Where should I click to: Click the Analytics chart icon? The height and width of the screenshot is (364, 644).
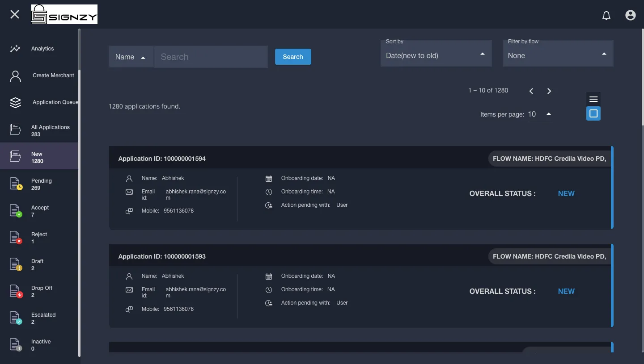[x=15, y=49]
